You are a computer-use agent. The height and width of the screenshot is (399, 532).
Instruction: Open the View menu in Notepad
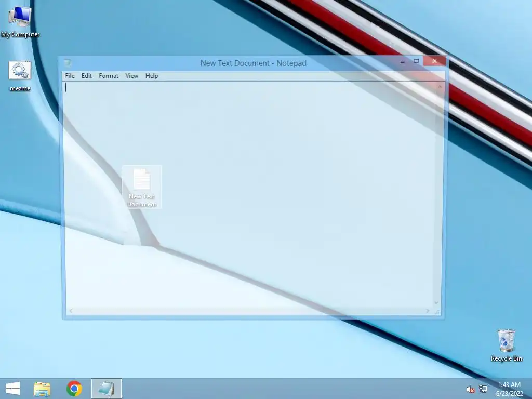(x=131, y=76)
